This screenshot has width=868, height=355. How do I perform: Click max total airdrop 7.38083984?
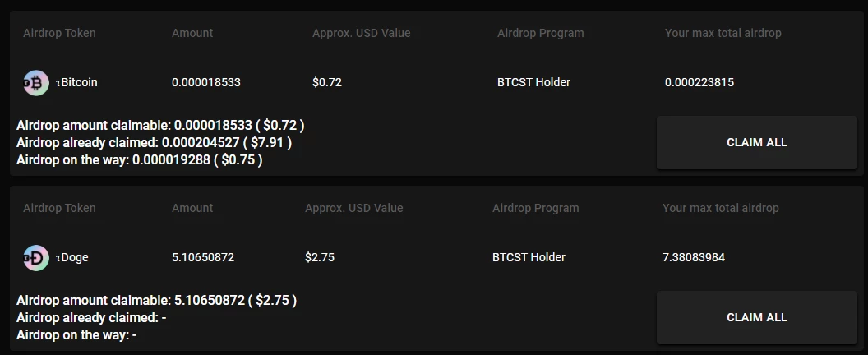694,257
